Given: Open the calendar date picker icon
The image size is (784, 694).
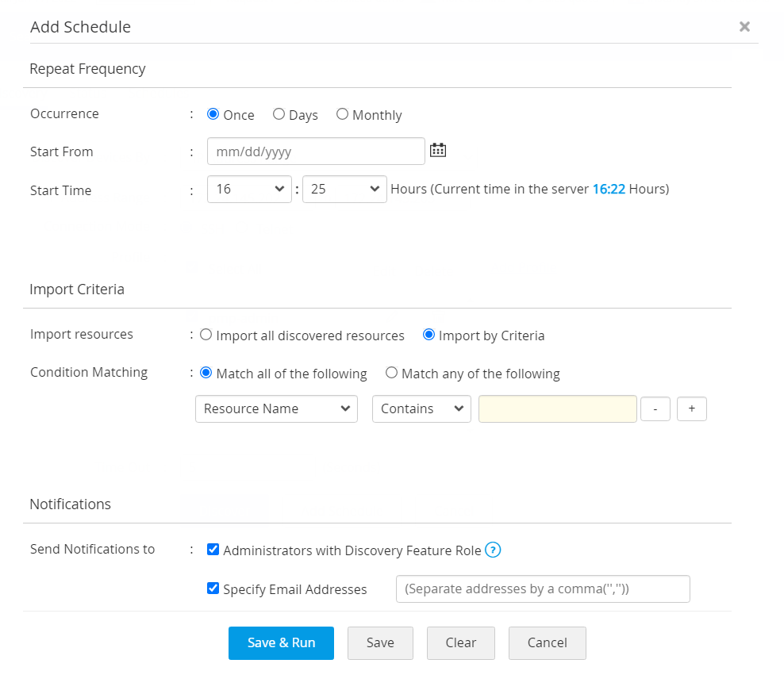Looking at the screenshot, I should [438, 150].
